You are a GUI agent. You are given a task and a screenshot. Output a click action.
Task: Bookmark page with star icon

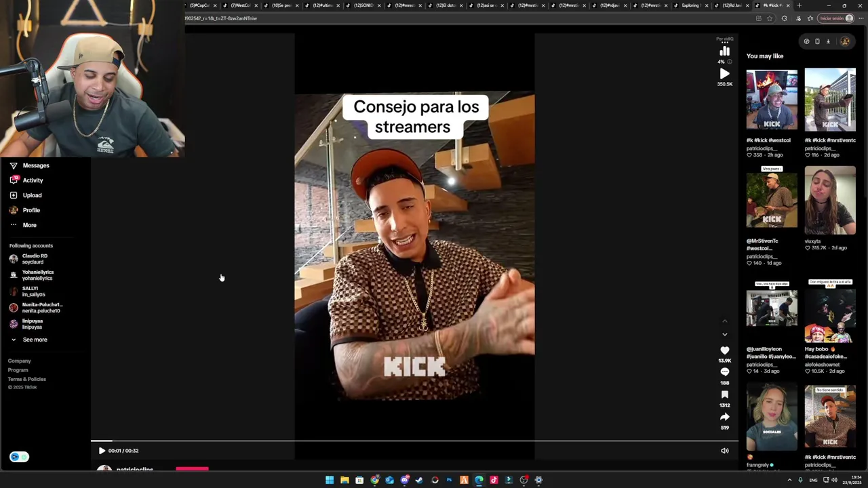click(x=769, y=18)
